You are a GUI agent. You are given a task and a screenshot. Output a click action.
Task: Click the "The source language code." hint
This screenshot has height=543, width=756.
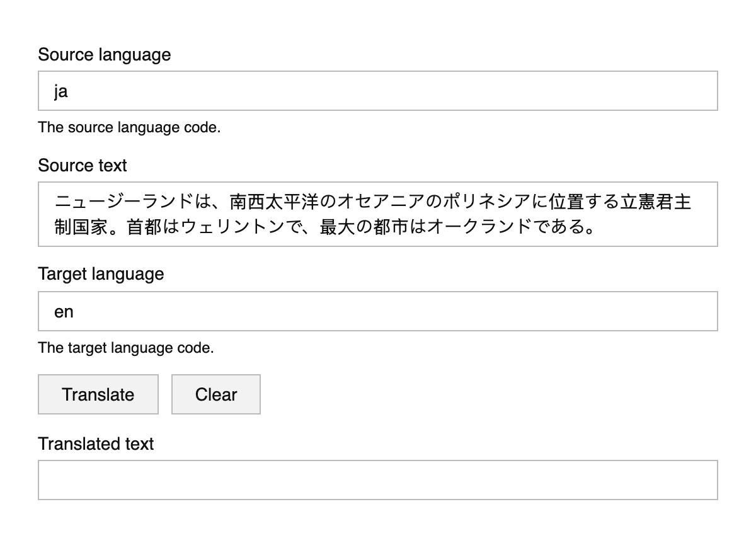pyautogui.click(x=129, y=127)
